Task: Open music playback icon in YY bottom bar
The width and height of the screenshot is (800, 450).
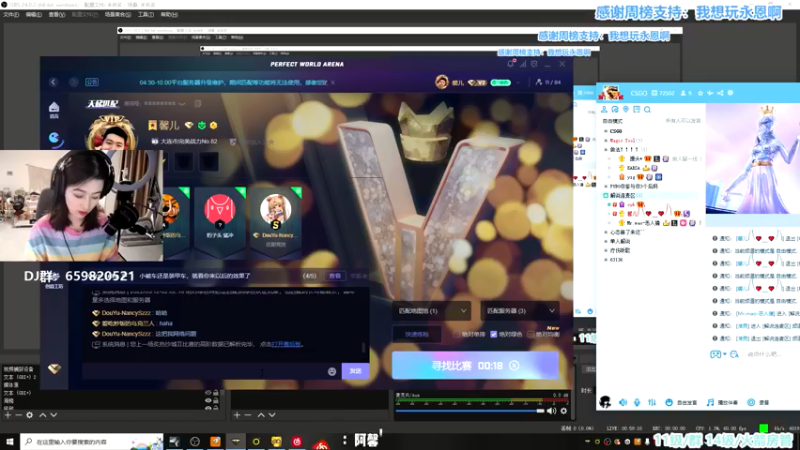Action: point(710,403)
